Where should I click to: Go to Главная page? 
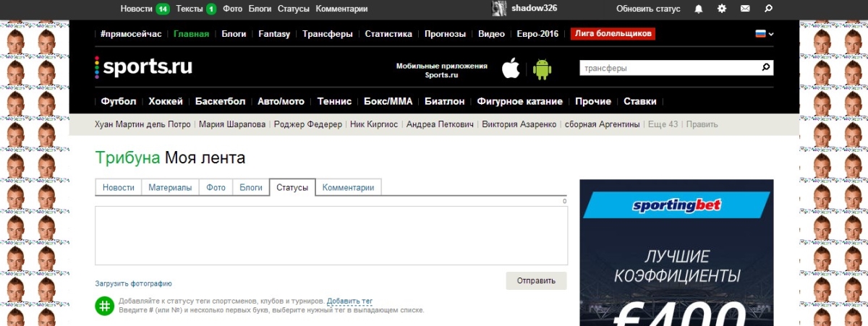[x=192, y=34]
